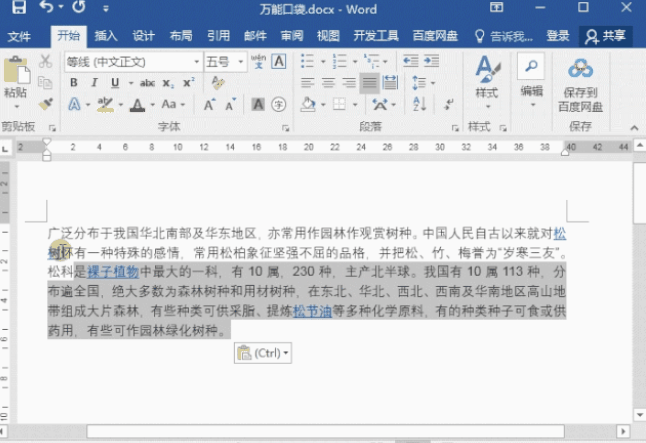
Task: Open the Ribbon Display Options button
Action: (496, 7)
